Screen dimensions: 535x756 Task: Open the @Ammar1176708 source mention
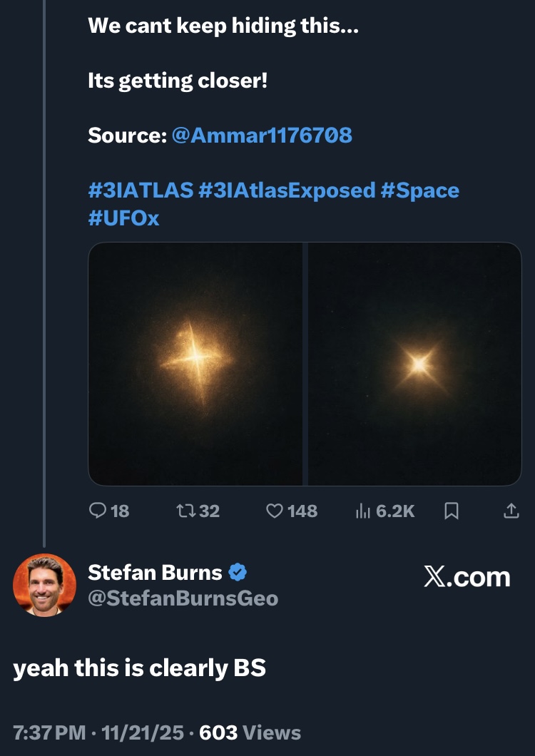coord(262,135)
